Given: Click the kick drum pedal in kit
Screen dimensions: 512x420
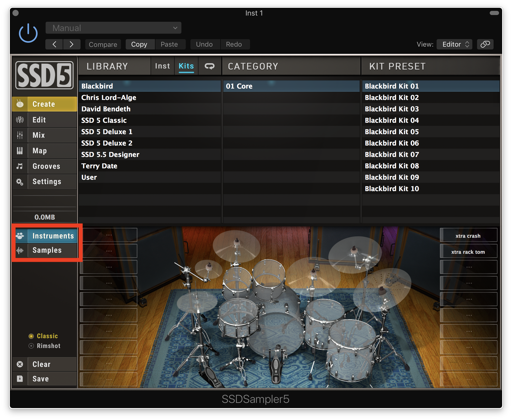Looking at the screenshot, I should click(276, 365).
